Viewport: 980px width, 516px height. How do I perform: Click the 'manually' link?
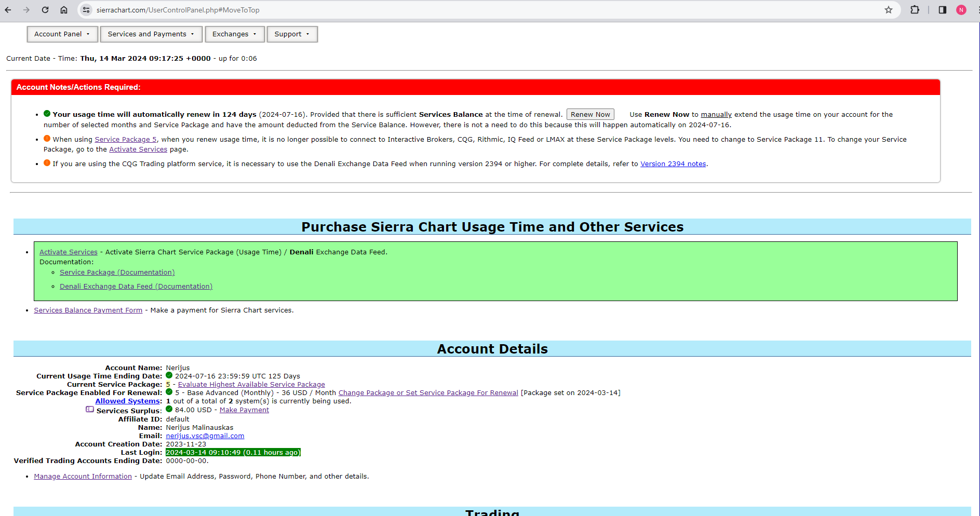click(x=716, y=114)
